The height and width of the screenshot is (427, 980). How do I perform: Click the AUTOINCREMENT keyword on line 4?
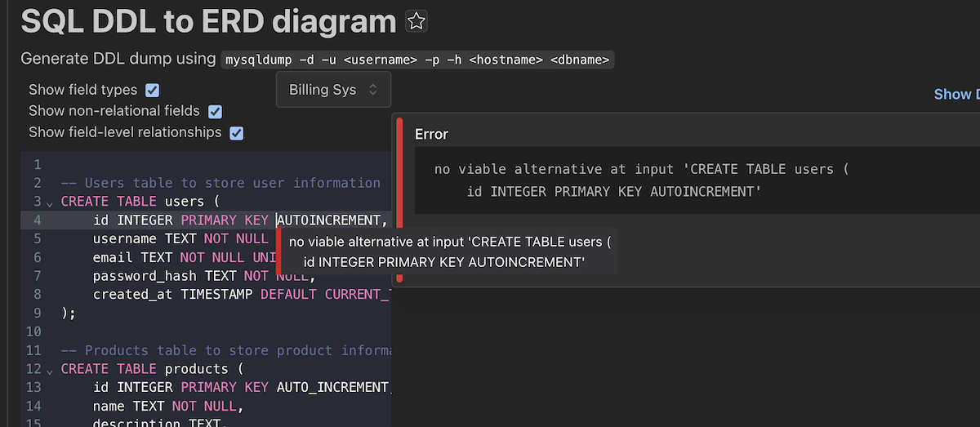point(330,220)
